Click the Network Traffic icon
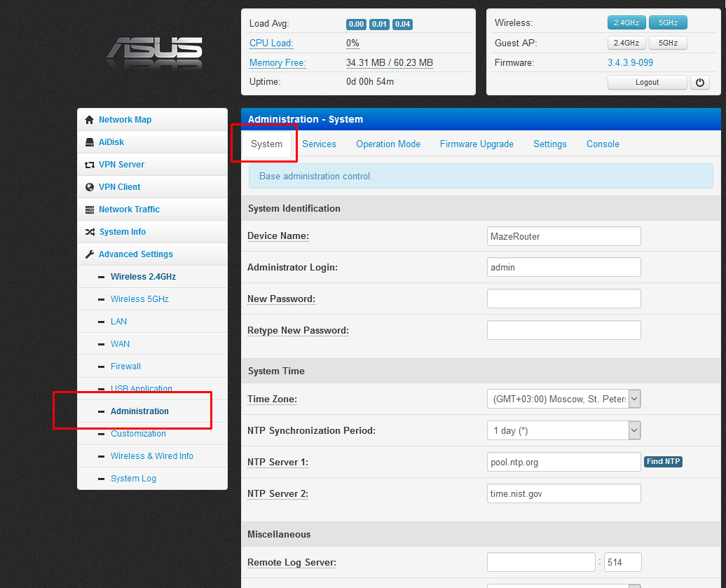The height and width of the screenshot is (588, 726). click(x=89, y=210)
